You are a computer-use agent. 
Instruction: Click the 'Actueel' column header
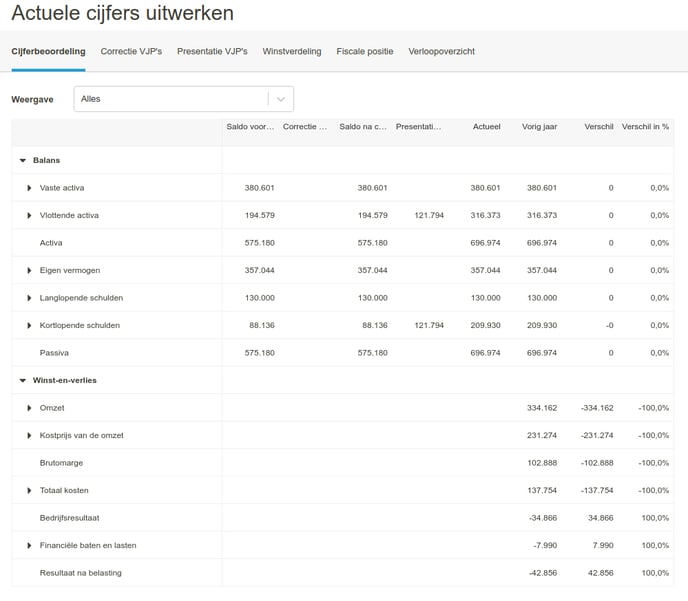pos(486,127)
